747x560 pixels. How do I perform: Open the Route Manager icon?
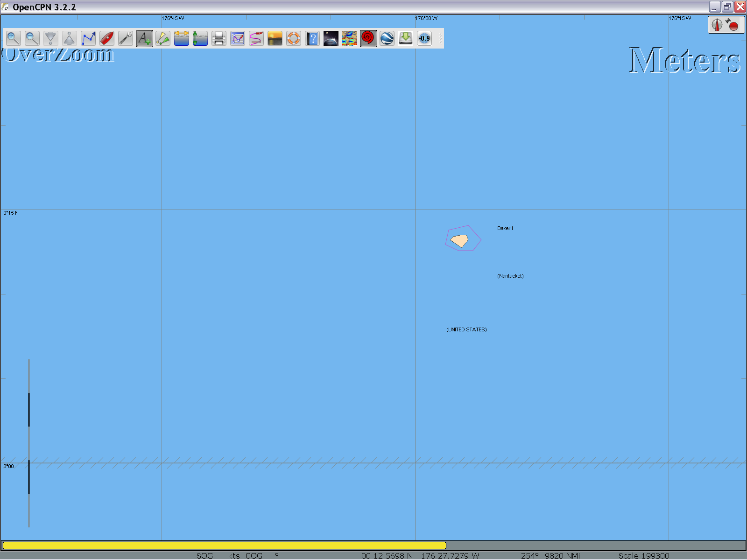coord(238,38)
